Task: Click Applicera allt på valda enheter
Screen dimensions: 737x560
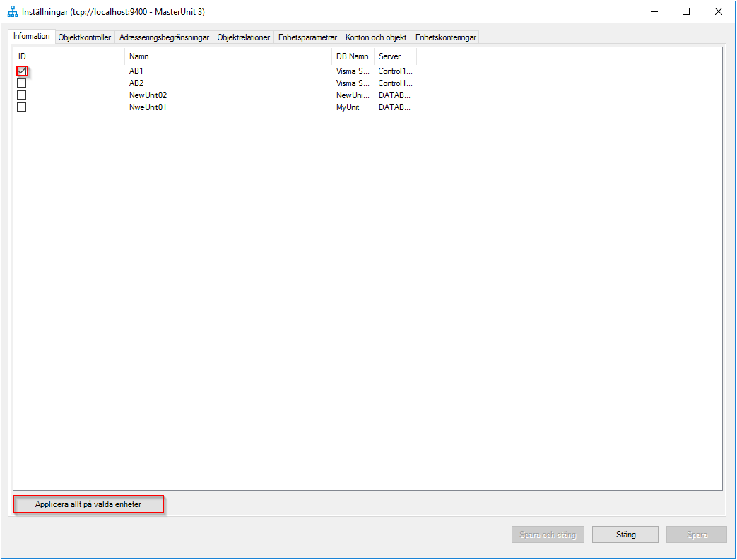Action: click(x=88, y=504)
